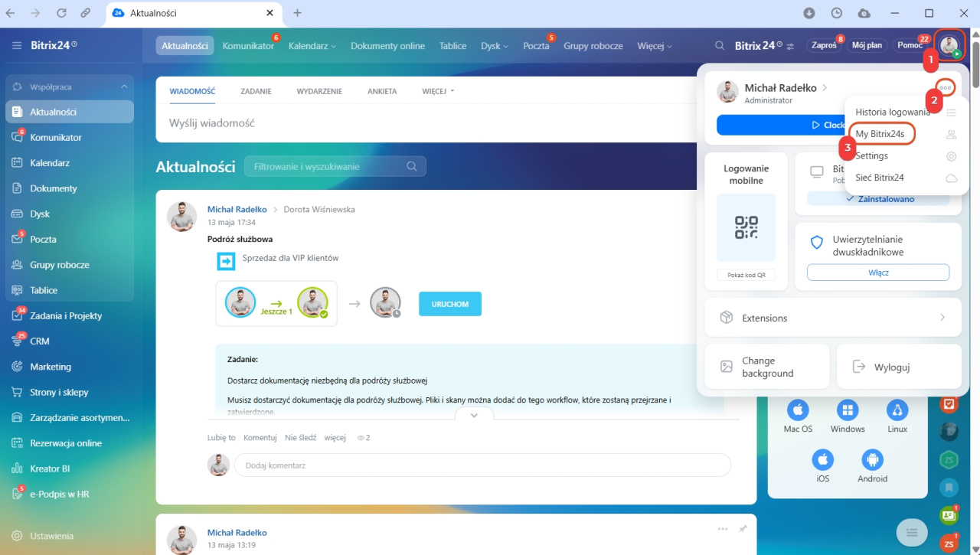Open the WIĘCEJ post type dropdown
Viewport: 980px width, 555px height.
(438, 91)
